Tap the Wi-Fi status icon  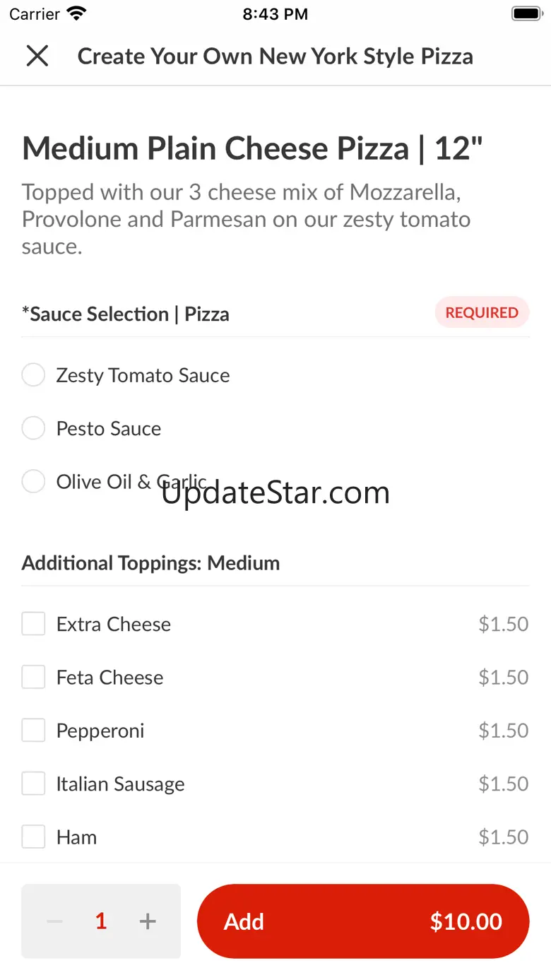point(76,13)
